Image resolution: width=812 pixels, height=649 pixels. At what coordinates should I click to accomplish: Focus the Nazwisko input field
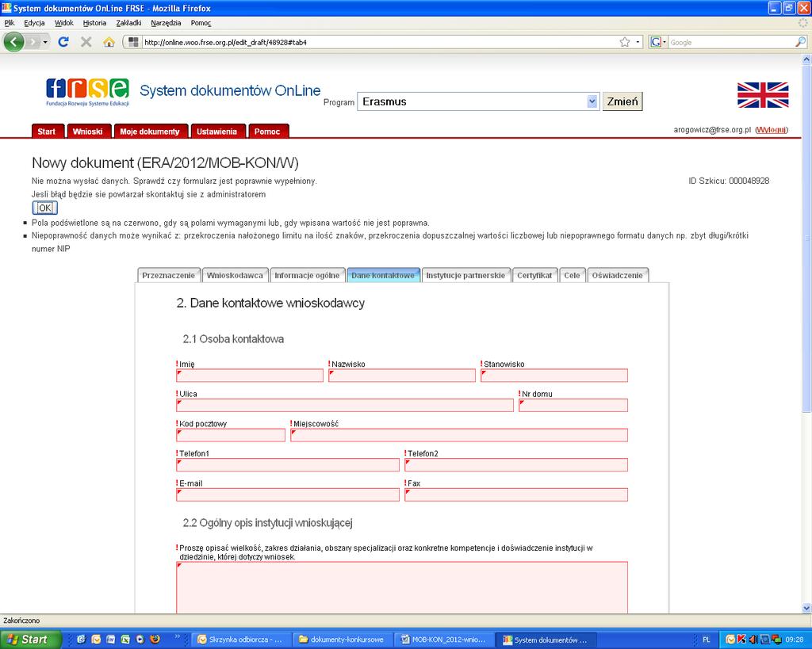point(402,376)
